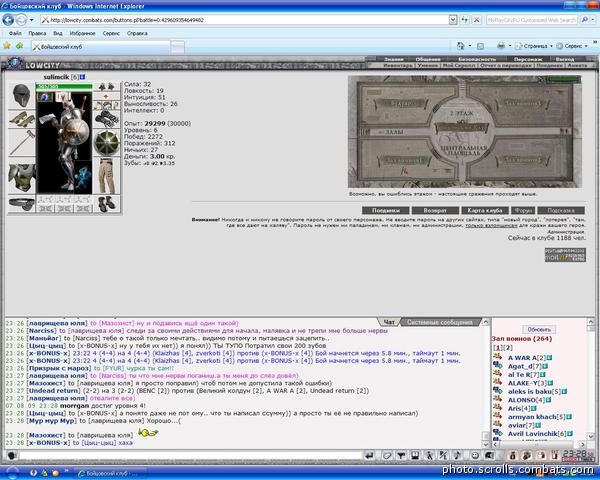600x480 pixels.
Task: Open the search provider dropdown arrow
Action: point(594,20)
